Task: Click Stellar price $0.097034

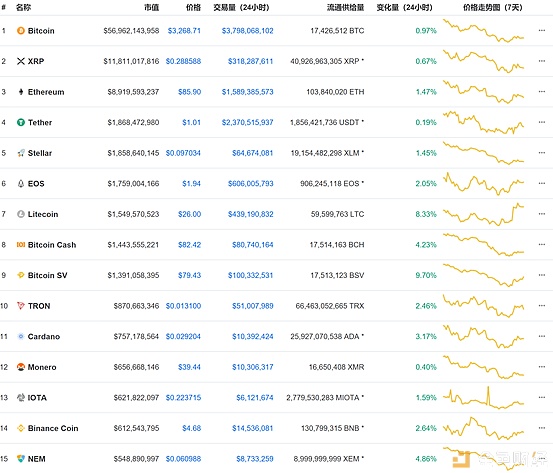Action: coord(183,153)
